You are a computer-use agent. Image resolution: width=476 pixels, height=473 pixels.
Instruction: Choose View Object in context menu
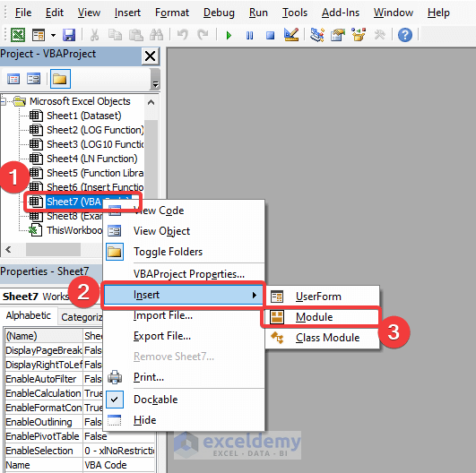coord(184,231)
